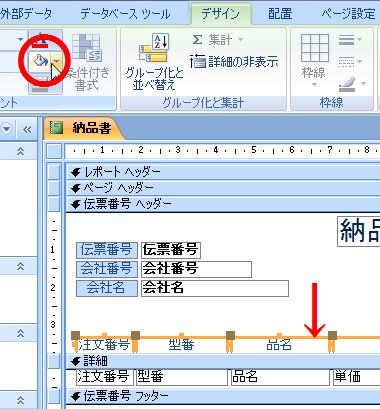Open the fill color dropdown arrow
This screenshot has width=380, height=409.
(57, 61)
